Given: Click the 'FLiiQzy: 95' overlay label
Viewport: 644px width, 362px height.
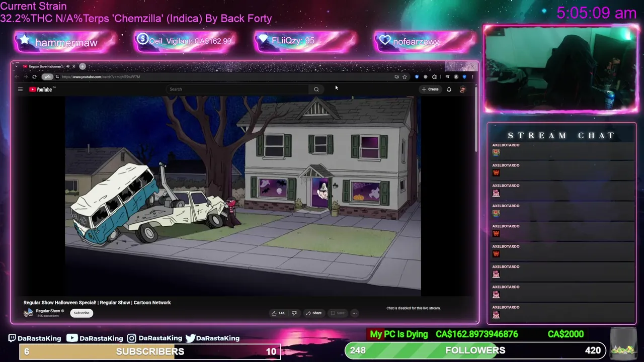Looking at the screenshot, I should point(293,41).
